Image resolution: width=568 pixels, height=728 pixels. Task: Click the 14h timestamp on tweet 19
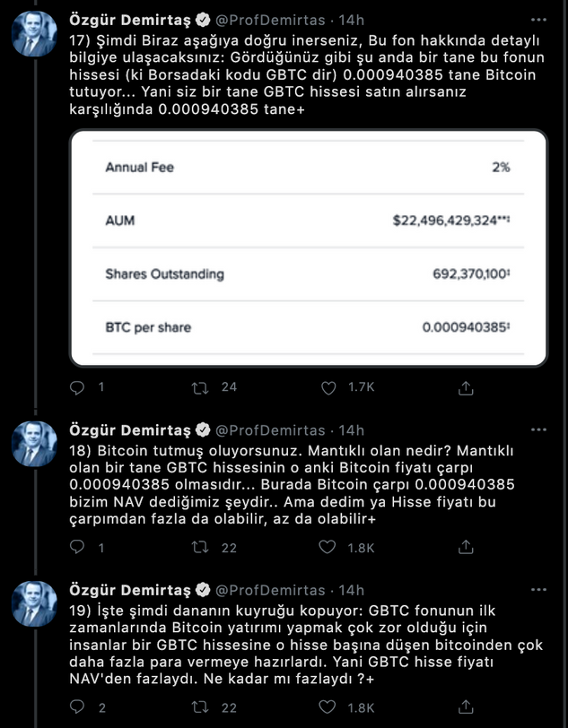pos(352,590)
